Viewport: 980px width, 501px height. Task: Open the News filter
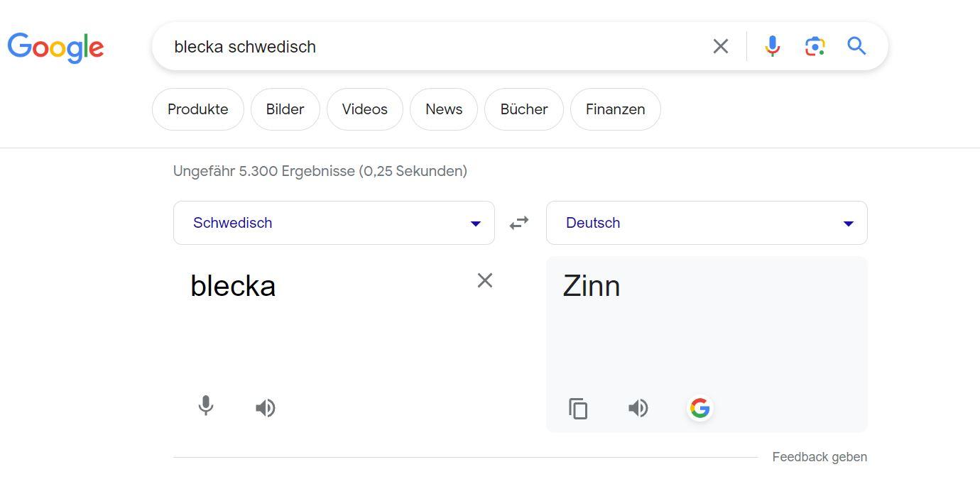444,109
